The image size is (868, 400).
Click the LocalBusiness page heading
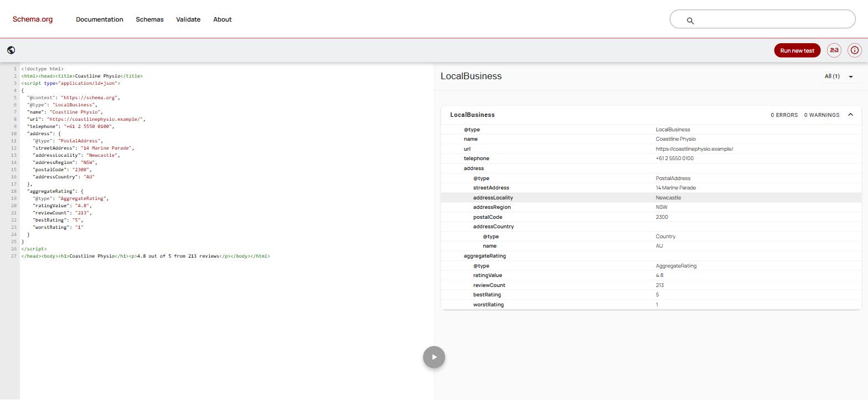pos(471,76)
